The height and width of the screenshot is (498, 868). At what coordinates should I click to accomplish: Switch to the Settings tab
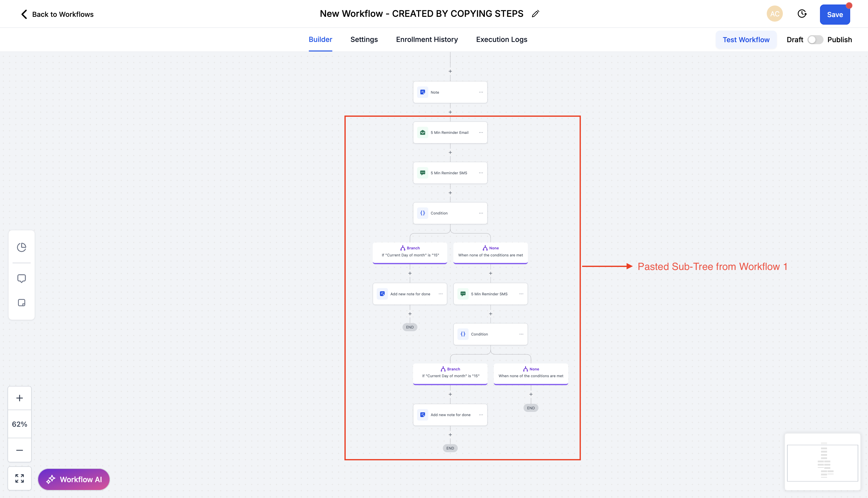(x=364, y=40)
